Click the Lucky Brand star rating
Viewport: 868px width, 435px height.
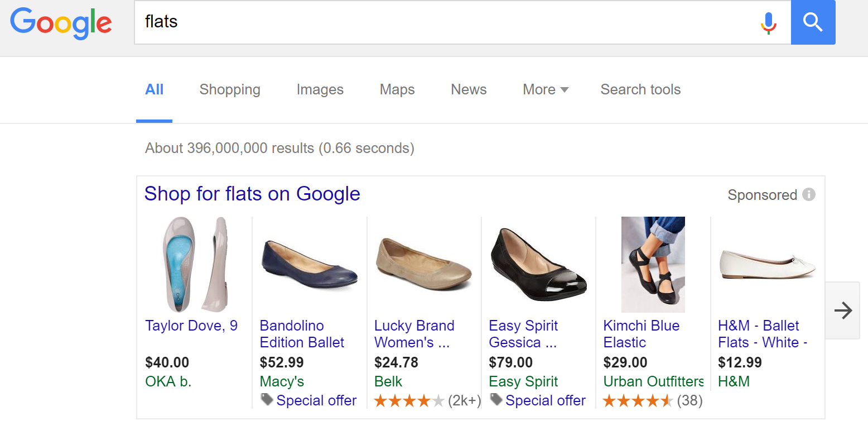[409, 401]
